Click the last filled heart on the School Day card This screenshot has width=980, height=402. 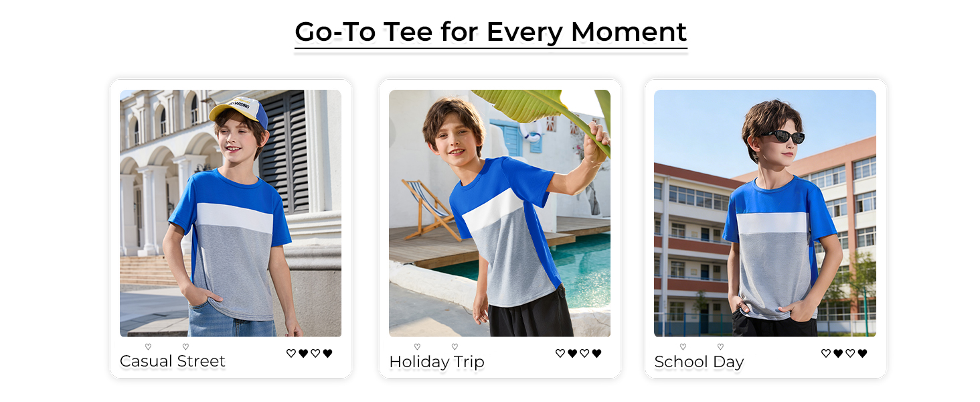pos(862,353)
